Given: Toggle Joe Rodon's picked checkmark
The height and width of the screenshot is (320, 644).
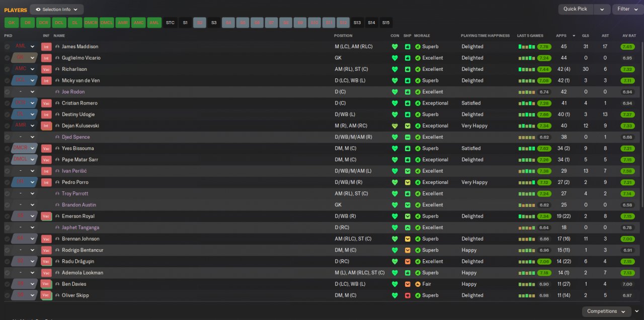Looking at the screenshot, I should click(7, 92).
